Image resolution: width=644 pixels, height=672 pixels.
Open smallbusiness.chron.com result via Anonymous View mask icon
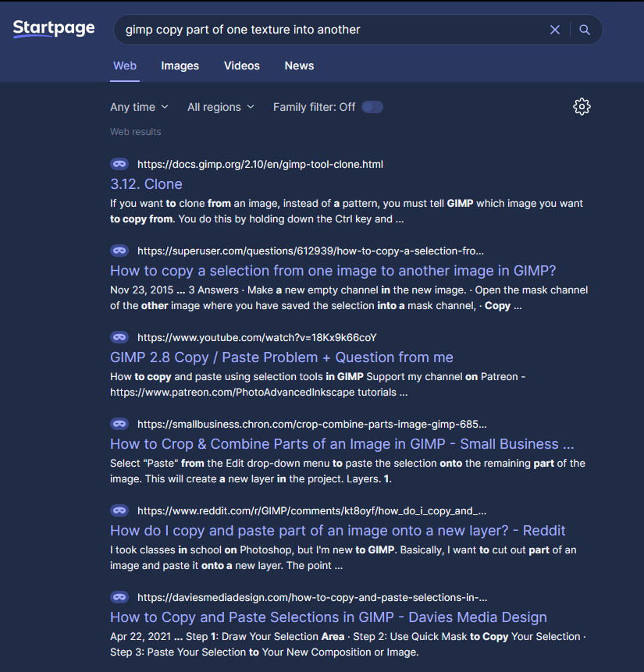[x=119, y=424]
